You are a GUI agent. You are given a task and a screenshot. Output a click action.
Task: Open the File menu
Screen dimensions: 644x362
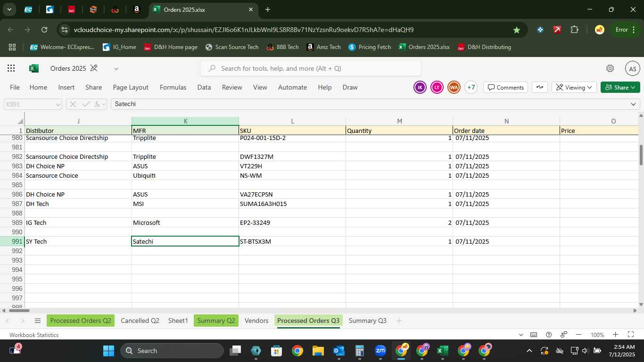pyautogui.click(x=15, y=87)
